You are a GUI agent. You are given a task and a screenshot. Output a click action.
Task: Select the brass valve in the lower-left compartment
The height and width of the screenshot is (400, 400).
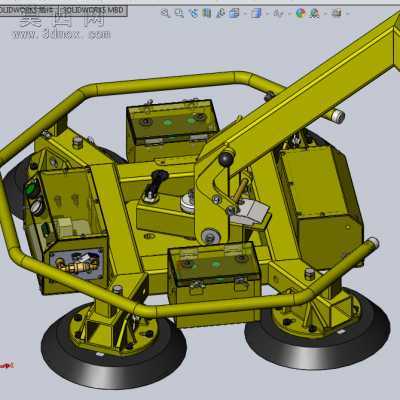[78, 265]
